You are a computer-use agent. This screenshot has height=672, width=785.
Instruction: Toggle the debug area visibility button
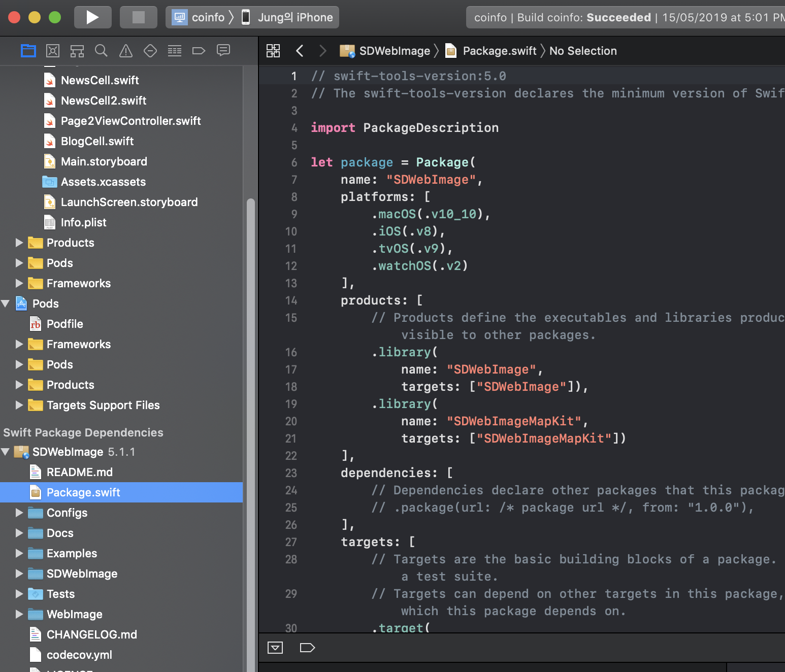(275, 648)
